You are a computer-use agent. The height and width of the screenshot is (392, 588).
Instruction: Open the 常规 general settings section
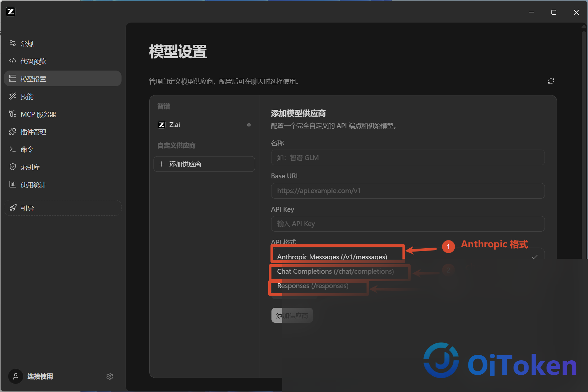tap(63, 44)
